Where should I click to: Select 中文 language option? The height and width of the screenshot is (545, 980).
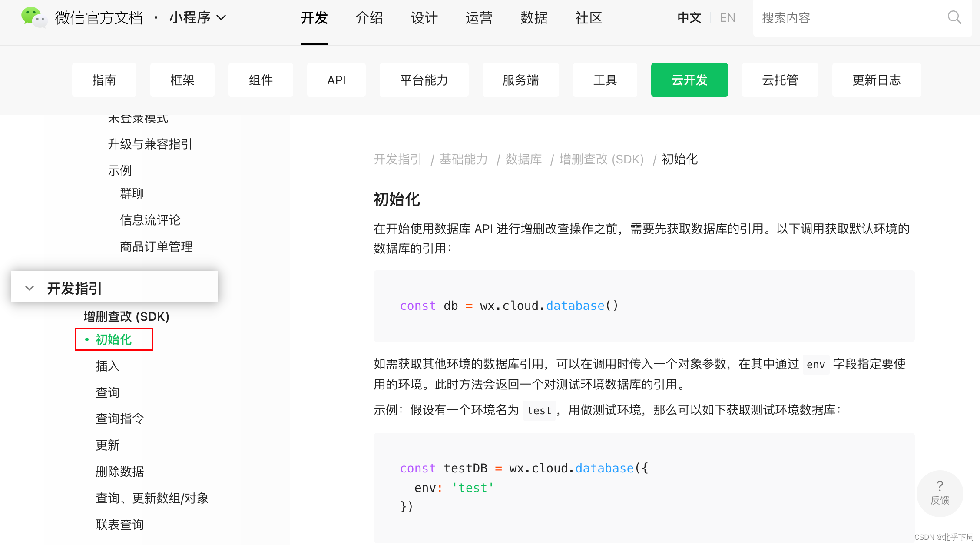pos(689,18)
